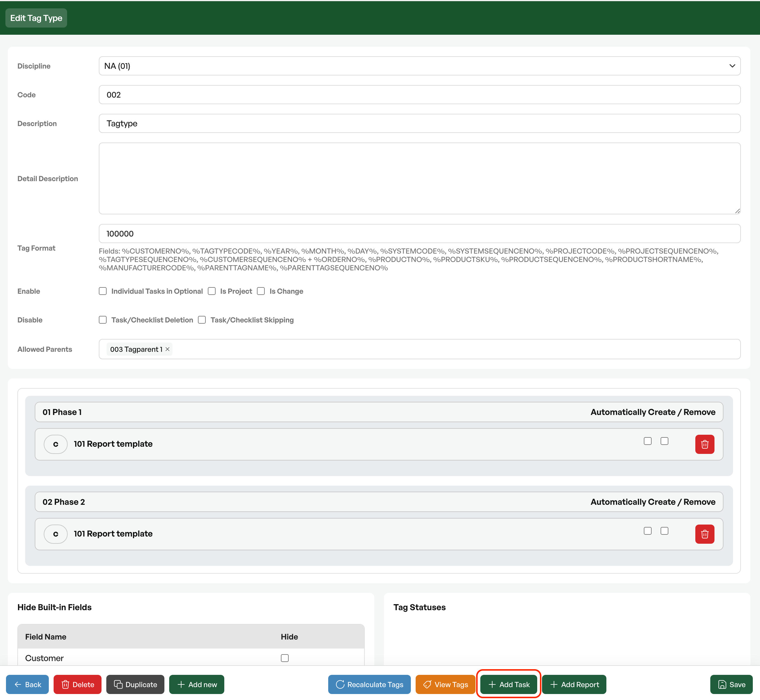
Task: Go Back to the previous page
Action: coord(27,684)
